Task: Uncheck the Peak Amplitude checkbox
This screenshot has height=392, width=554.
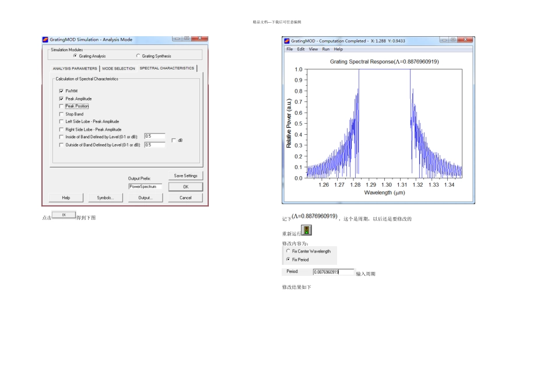Action: 61,99
